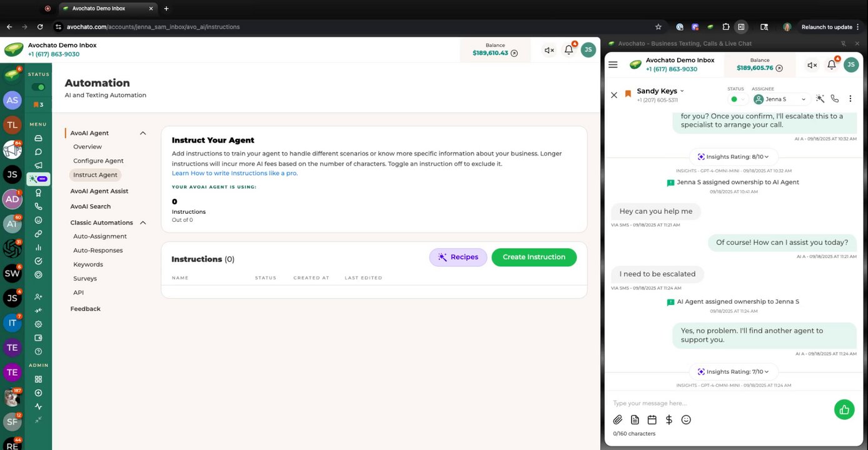Viewport: 868px width, 450px height.
Task: Click Relaunch to update in Chrome
Action: pyautogui.click(x=827, y=27)
